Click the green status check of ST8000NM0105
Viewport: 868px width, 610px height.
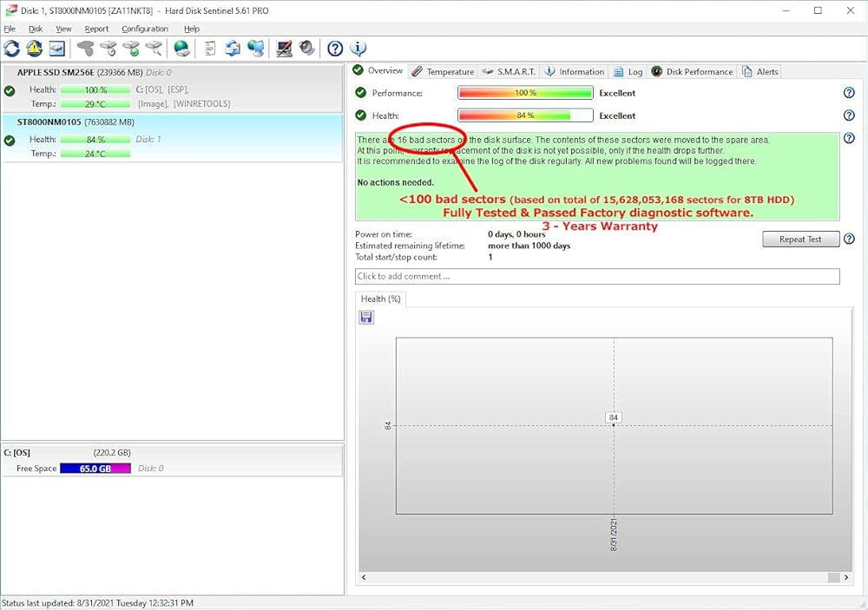click(10, 141)
